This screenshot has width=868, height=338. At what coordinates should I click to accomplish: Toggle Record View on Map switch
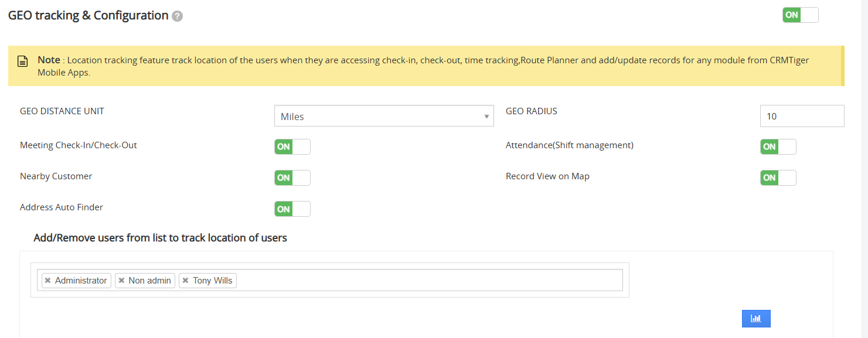pyautogui.click(x=778, y=177)
